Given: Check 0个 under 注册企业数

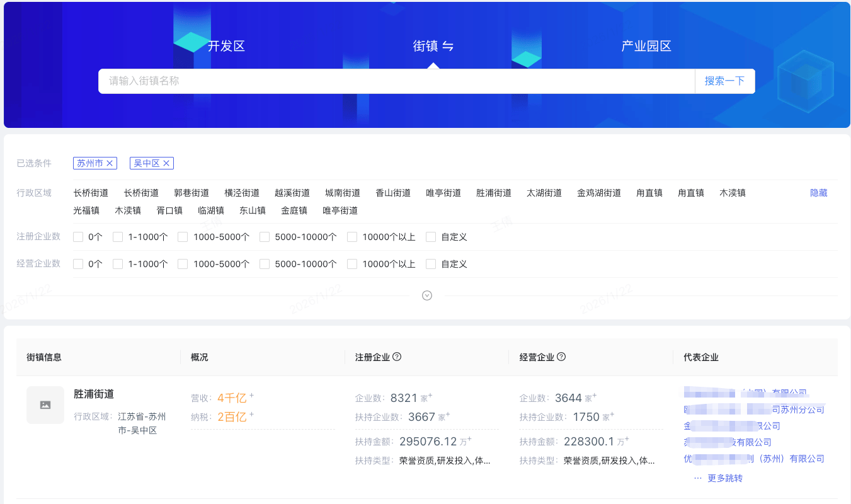Looking at the screenshot, I should click(x=78, y=237).
